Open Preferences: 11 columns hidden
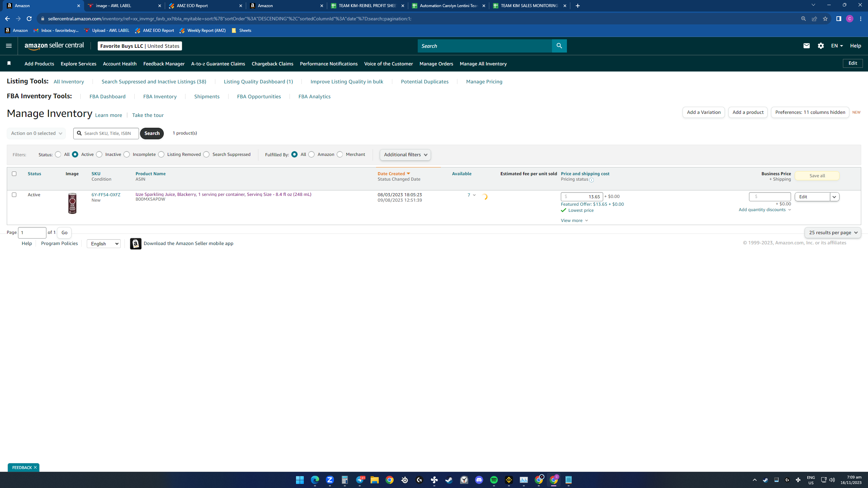 [810, 112]
